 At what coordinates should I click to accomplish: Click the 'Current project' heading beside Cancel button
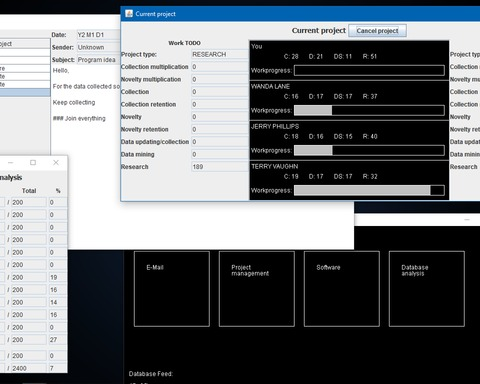(319, 30)
